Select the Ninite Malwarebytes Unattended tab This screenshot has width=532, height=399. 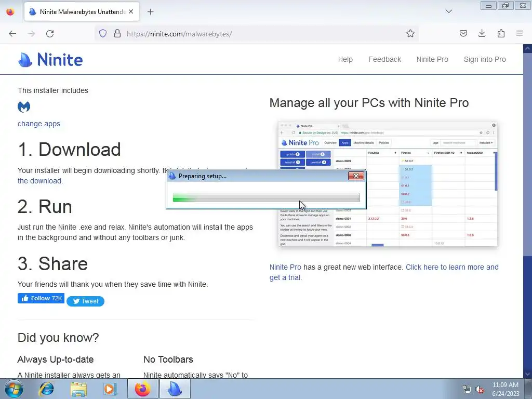coord(82,12)
